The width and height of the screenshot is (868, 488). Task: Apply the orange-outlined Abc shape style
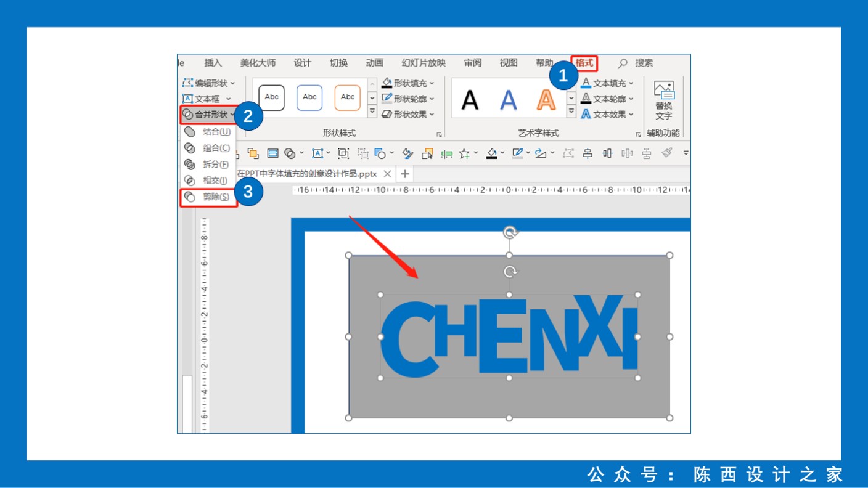(348, 97)
